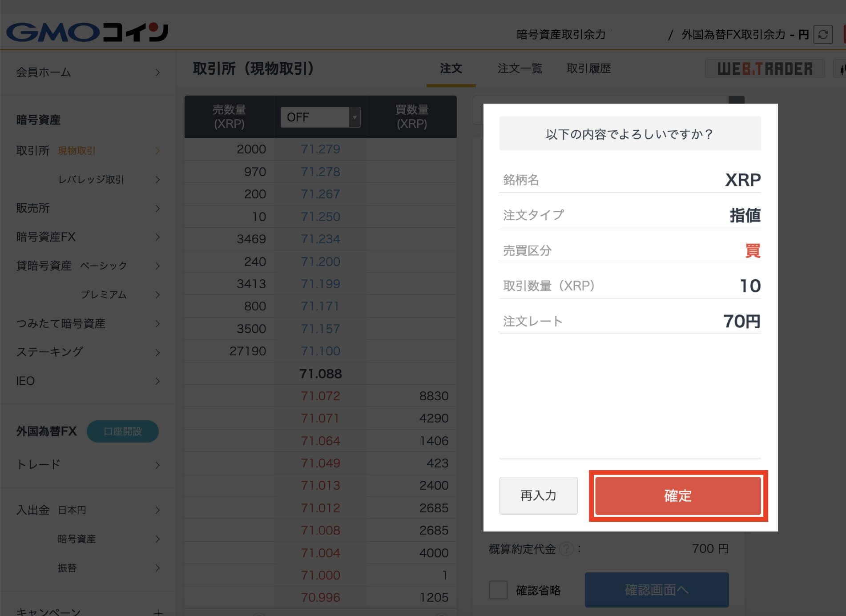
Task: Open 口座開設 for 外国為替FX
Action: (x=123, y=431)
